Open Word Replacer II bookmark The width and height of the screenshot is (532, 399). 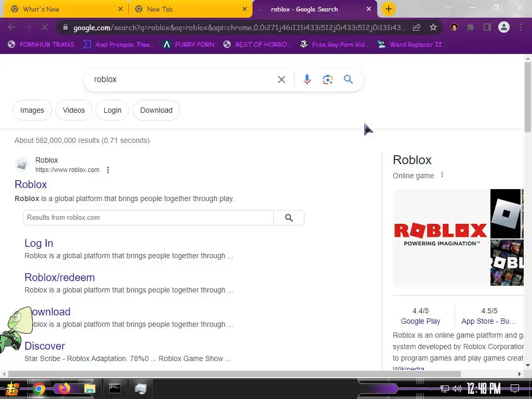[x=409, y=45]
